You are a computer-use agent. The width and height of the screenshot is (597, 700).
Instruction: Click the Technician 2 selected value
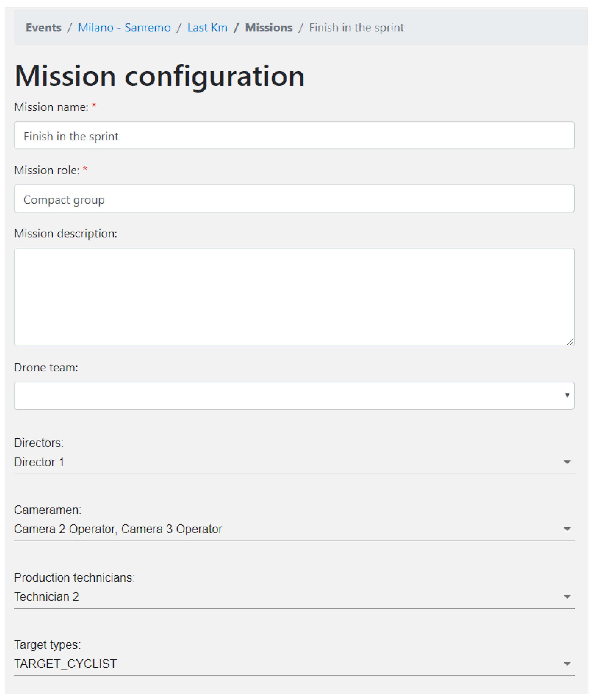(x=47, y=597)
